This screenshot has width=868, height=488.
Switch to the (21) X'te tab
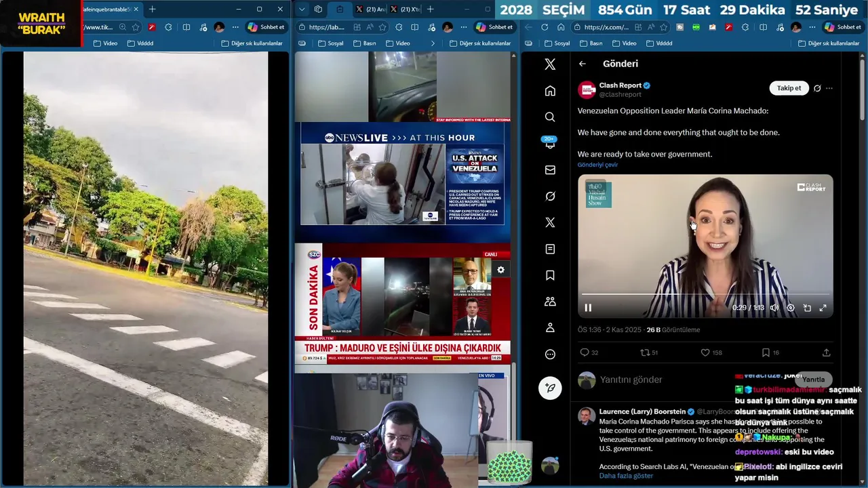[405, 9]
